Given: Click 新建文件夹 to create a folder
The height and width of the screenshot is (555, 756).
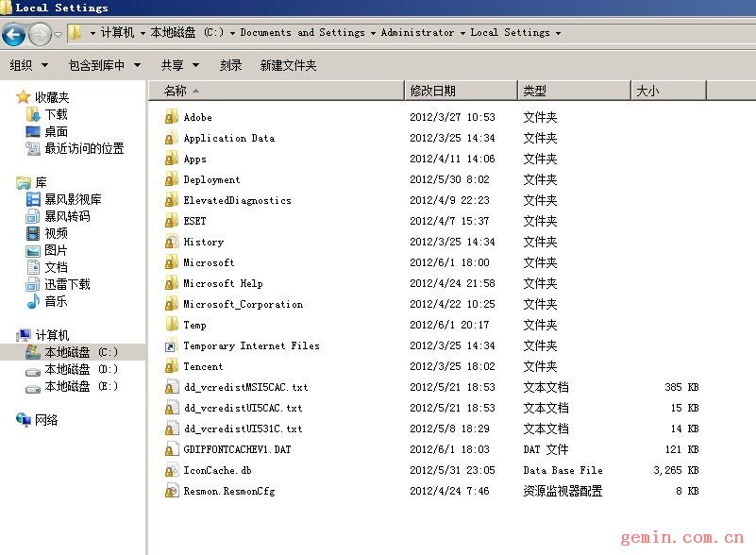Looking at the screenshot, I should point(288,65).
